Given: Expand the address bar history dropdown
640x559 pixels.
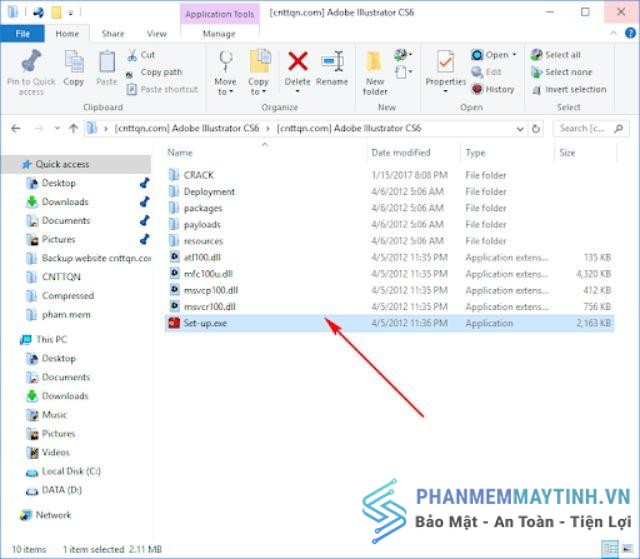Looking at the screenshot, I should 520,129.
